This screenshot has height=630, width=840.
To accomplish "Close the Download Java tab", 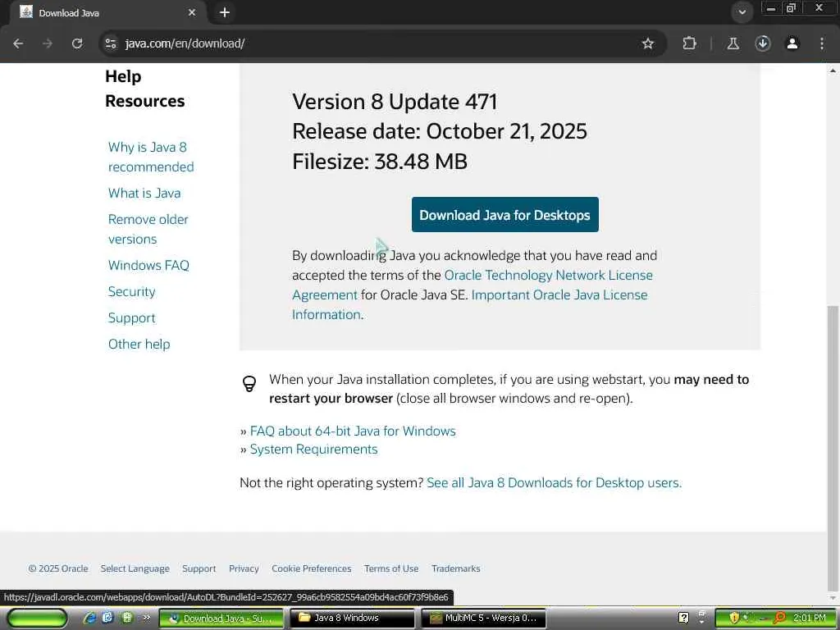I will pos(192,12).
